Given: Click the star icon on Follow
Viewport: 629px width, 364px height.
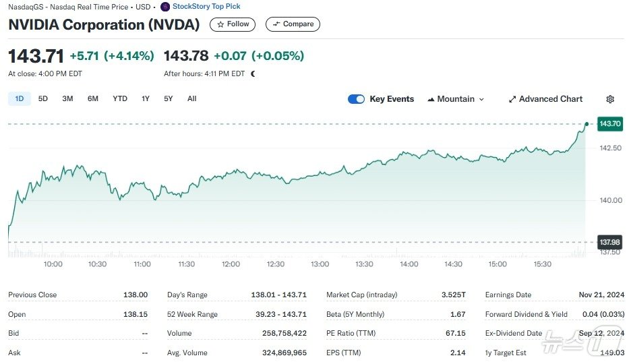Looking at the screenshot, I should pyautogui.click(x=220, y=24).
